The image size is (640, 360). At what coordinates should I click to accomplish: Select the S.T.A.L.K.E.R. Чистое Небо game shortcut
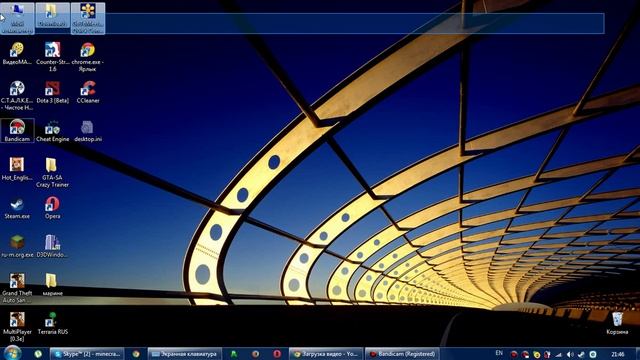17,96
